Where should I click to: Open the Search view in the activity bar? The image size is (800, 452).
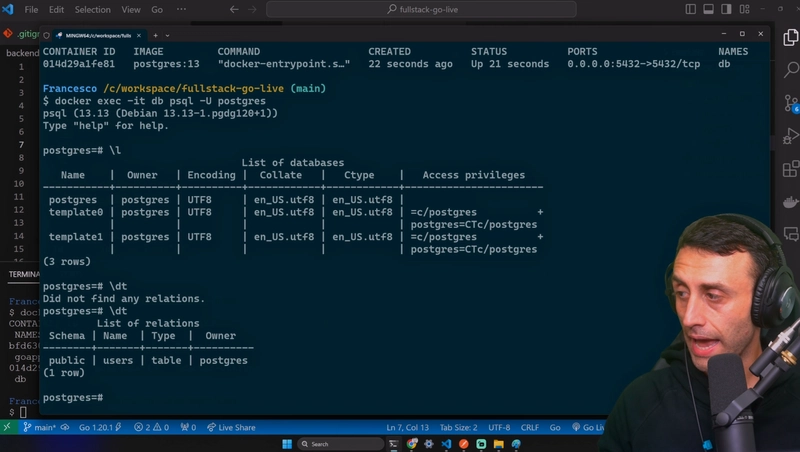click(791, 69)
